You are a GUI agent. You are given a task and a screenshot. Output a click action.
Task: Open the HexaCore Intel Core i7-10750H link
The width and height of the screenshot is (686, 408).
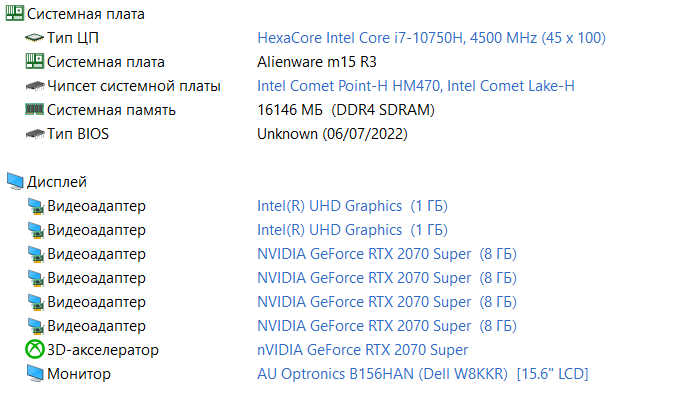[x=431, y=38]
